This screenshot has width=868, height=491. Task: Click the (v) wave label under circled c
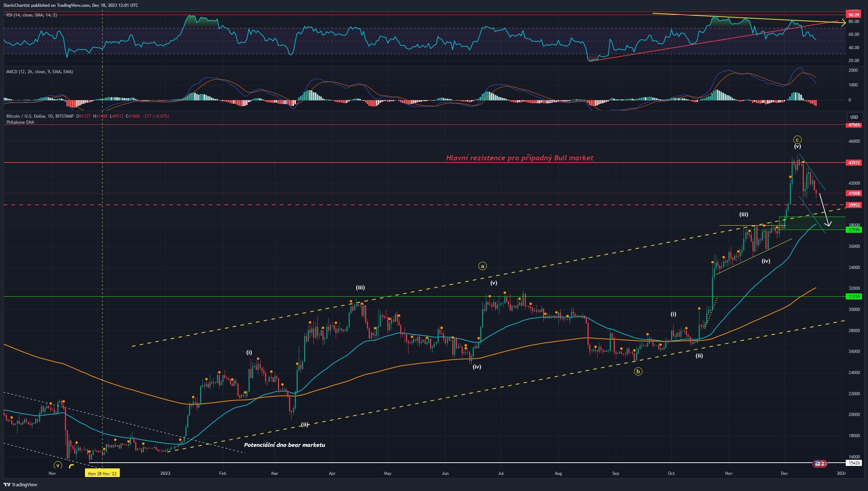[797, 146]
